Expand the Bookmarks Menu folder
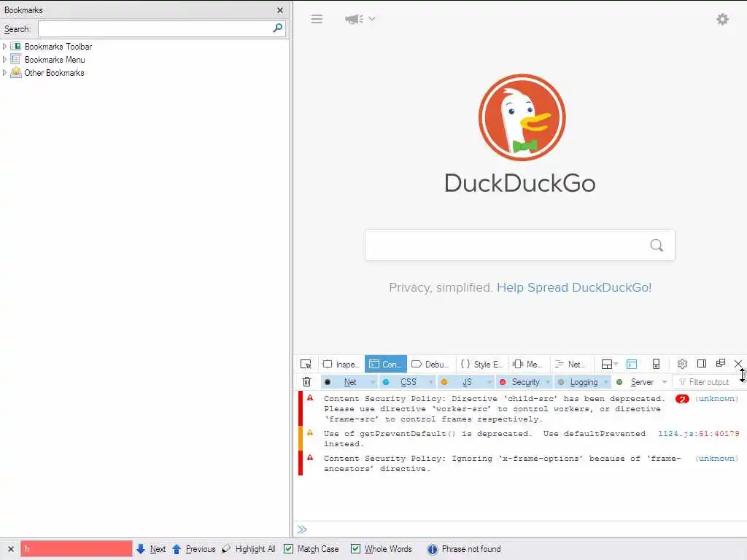The image size is (747, 560). (x=5, y=60)
